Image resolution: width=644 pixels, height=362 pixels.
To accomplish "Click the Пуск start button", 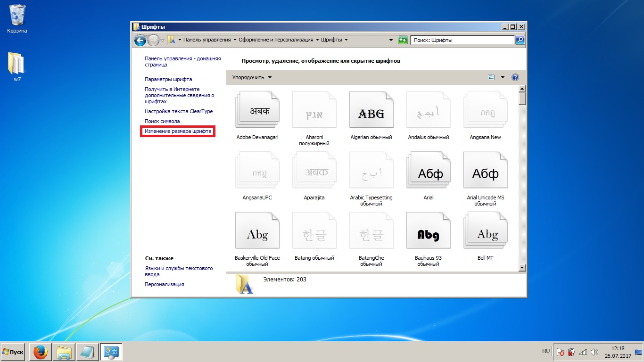I will pos(13,352).
